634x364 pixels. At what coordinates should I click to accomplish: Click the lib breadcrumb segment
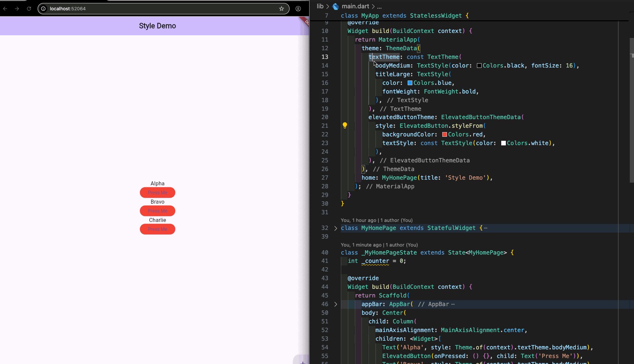[320, 6]
